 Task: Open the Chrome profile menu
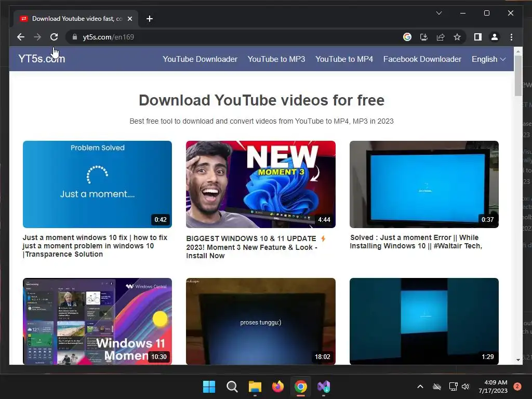(495, 37)
